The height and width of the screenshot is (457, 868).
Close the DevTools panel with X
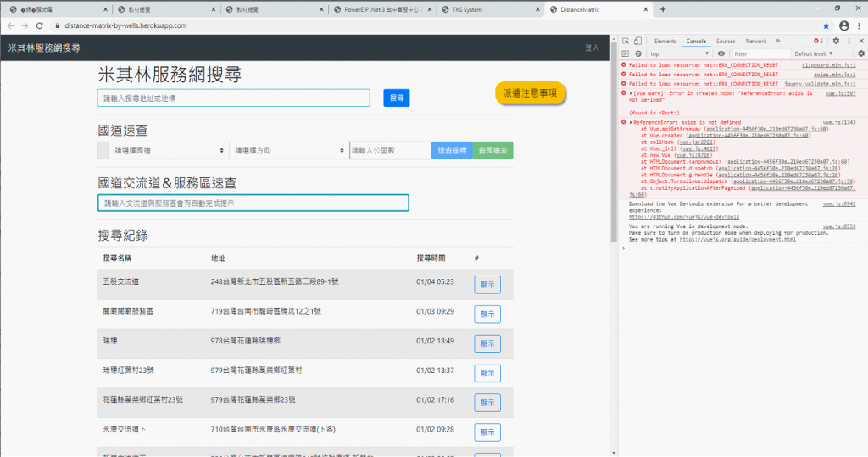[x=861, y=41]
